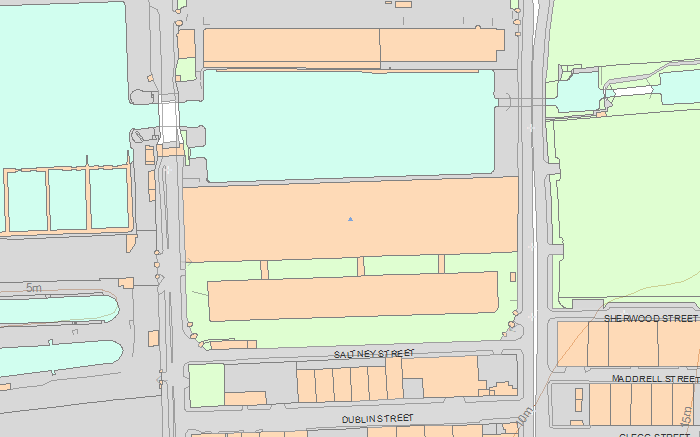Click the 15m contour label
The image size is (700, 437).
(687, 416)
